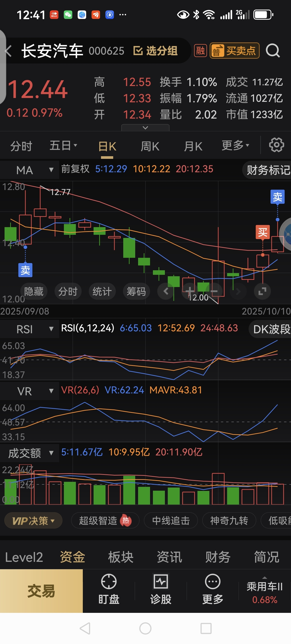Open Level2 tab
The width and height of the screenshot is (291, 644).
click(24, 557)
